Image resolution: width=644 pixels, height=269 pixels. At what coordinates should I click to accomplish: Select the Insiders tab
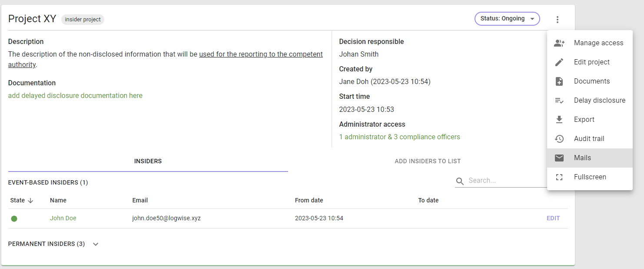pos(148,161)
